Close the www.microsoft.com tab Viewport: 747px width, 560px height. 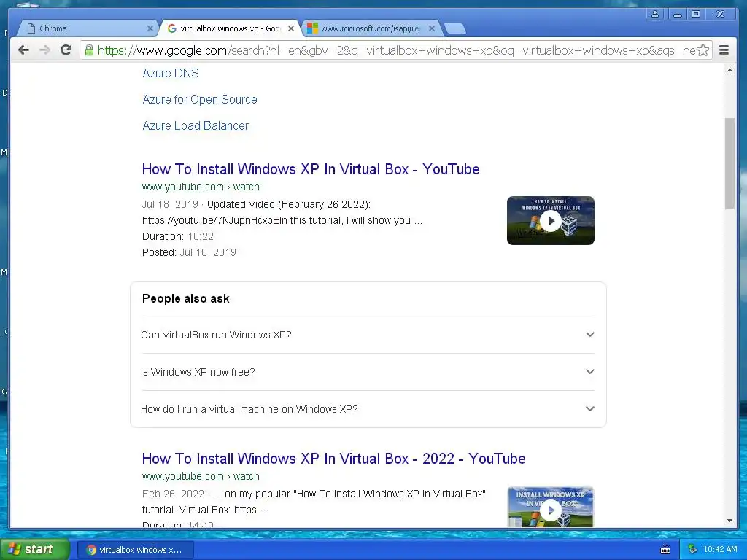[x=432, y=28]
